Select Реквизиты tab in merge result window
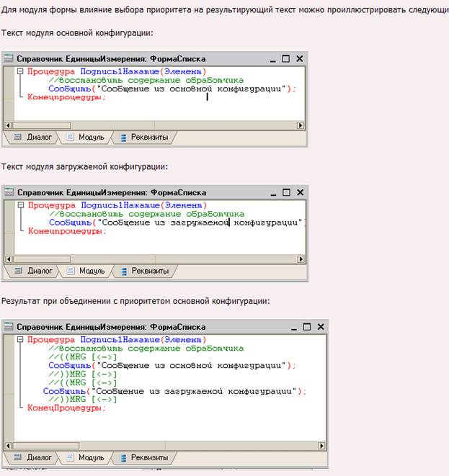This screenshot has height=476, width=449. (x=145, y=457)
